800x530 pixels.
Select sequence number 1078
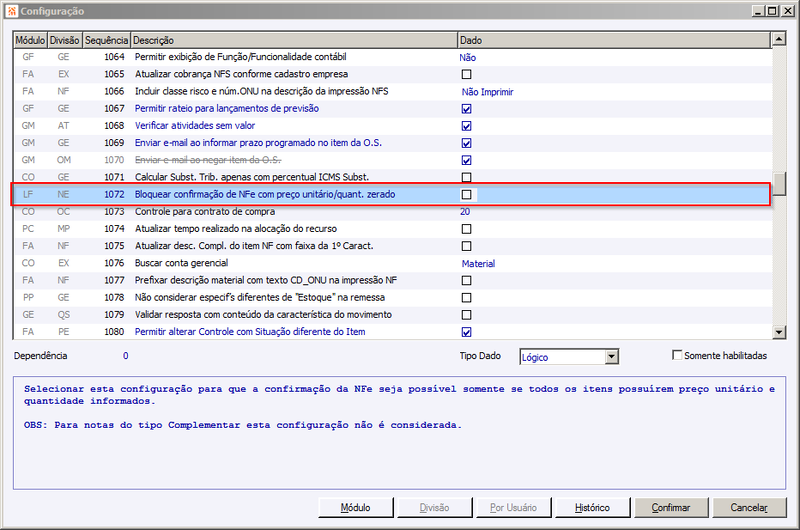tap(114, 297)
